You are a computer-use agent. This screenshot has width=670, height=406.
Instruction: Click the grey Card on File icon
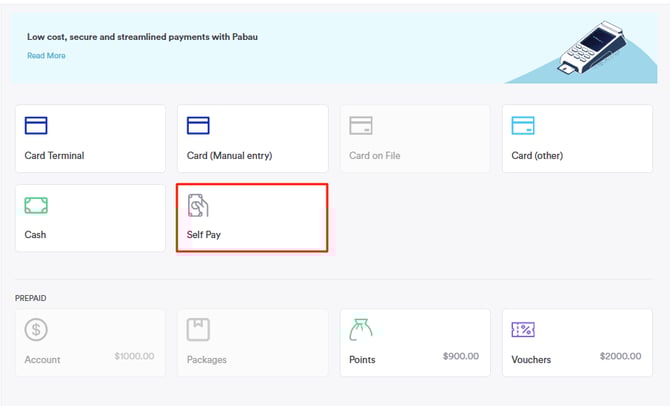(360, 126)
